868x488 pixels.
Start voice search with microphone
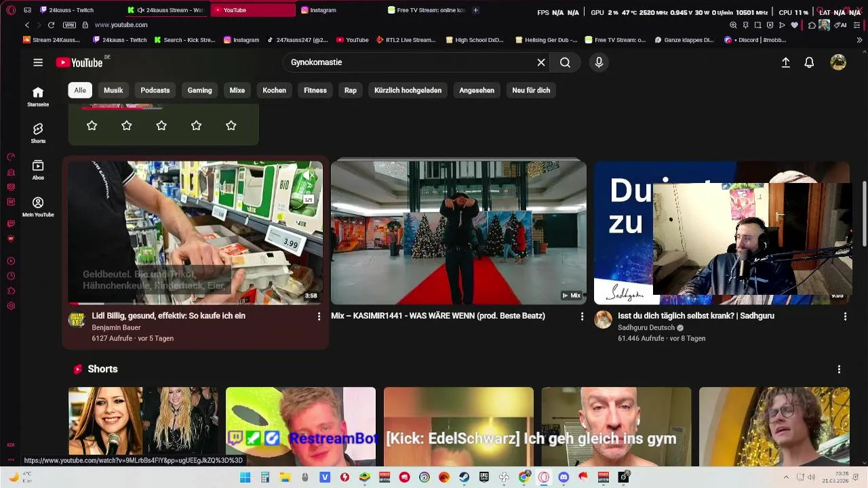[x=599, y=62]
